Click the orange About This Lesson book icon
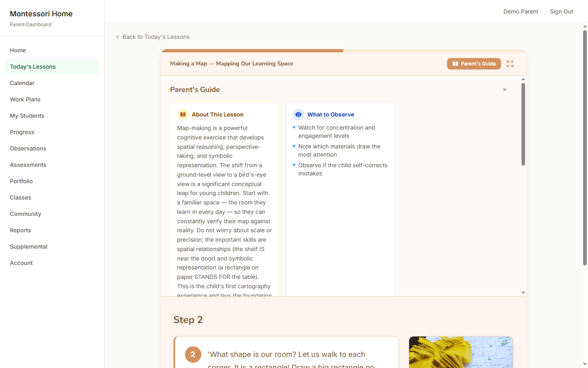The height and width of the screenshot is (368, 588). coord(183,114)
